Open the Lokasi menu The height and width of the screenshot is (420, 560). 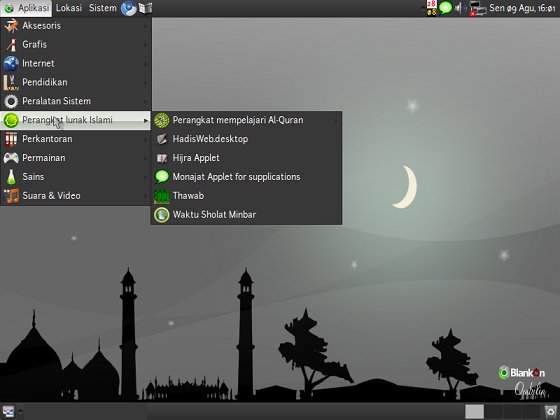(69, 8)
